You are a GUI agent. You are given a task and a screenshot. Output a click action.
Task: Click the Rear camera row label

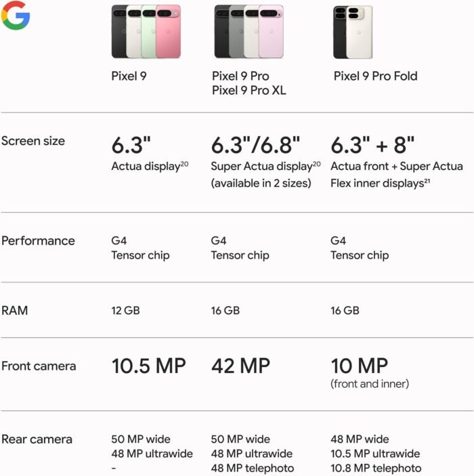(37, 439)
